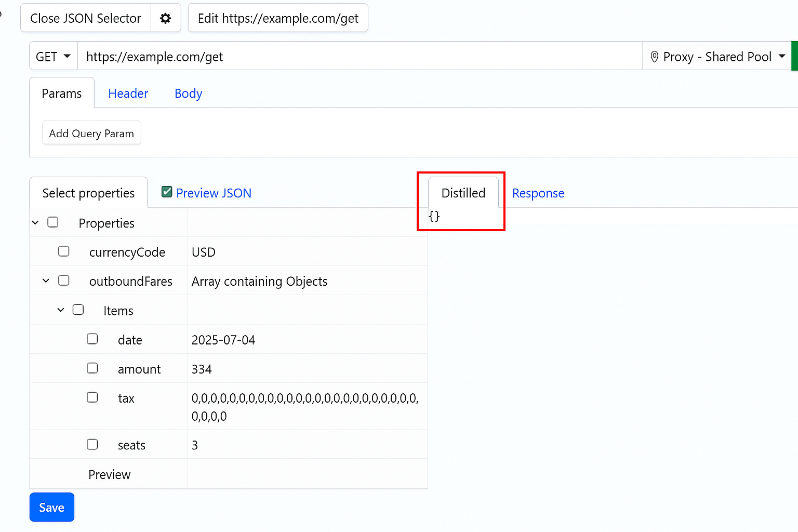Open the Distilled tab

463,193
